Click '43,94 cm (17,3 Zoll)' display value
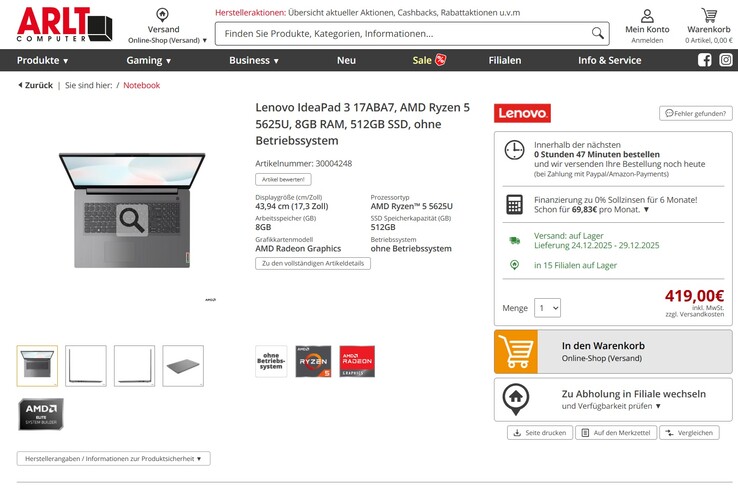The width and height of the screenshot is (738, 491). point(292,206)
